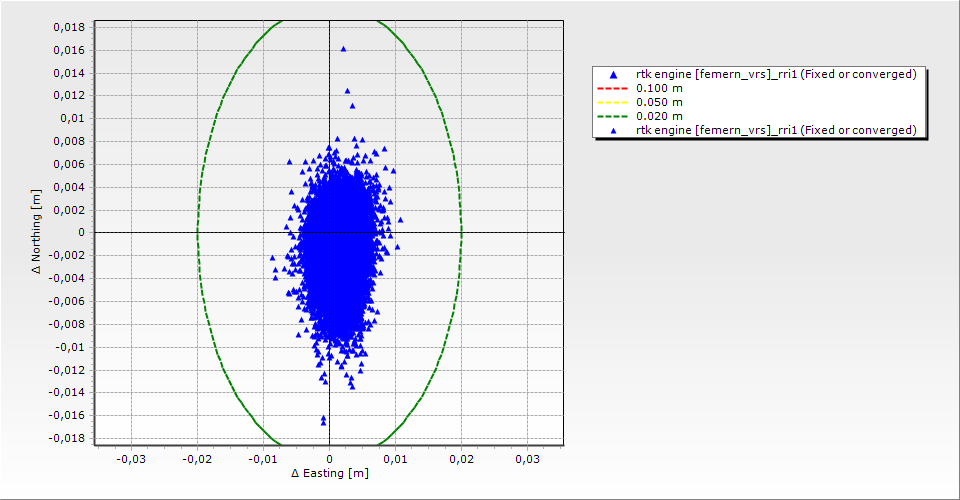Viewport: 960px width, 500px height.
Task: Click the large blue triangle legend marker
Action: (x=613, y=75)
